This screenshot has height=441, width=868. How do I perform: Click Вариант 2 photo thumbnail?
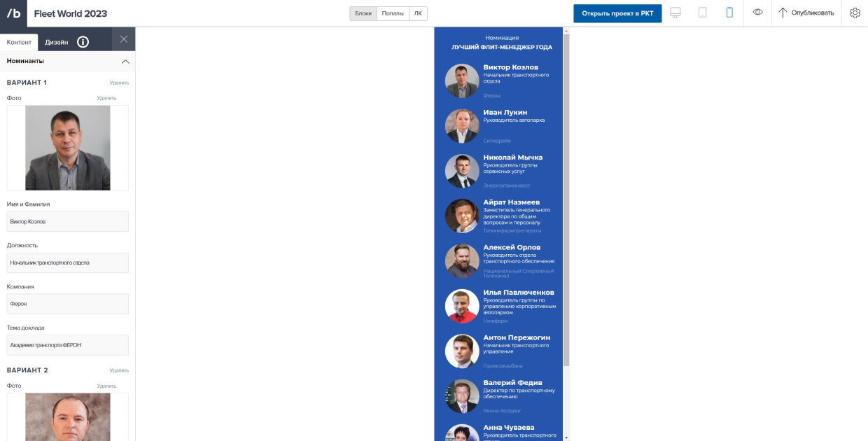tap(68, 417)
